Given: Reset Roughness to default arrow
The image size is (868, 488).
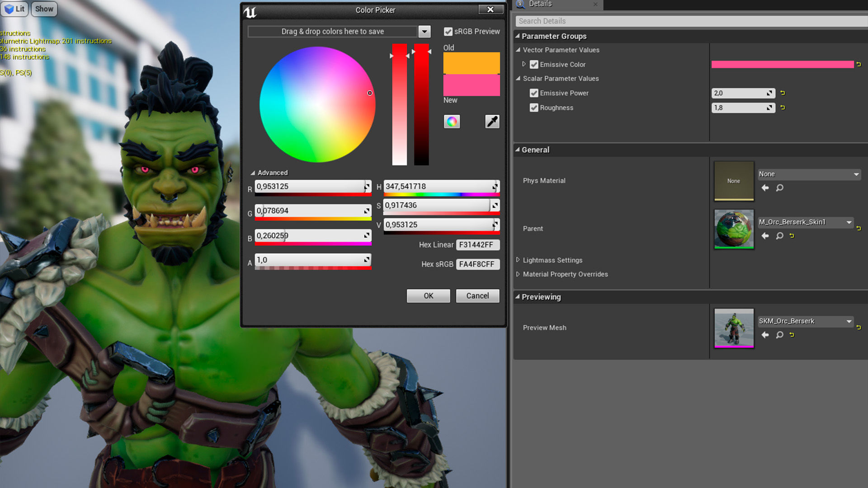Looking at the screenshot, I should [783, 108].
